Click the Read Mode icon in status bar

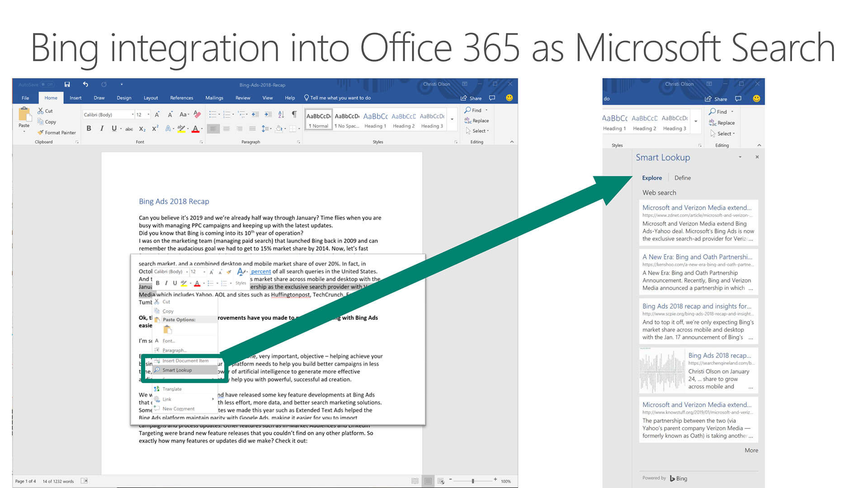[415, 481]
